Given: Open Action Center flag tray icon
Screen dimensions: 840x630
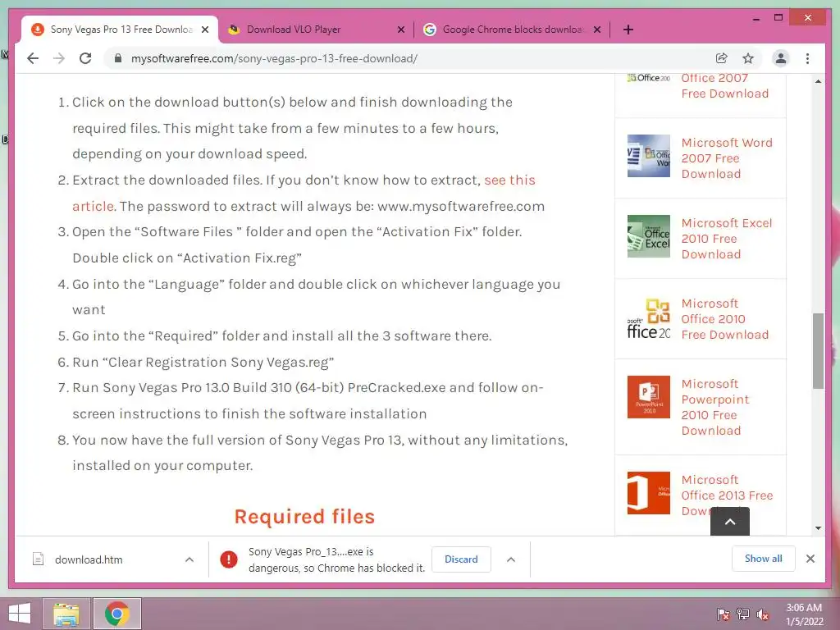Looking at the screenshot, I should (723, 614).
